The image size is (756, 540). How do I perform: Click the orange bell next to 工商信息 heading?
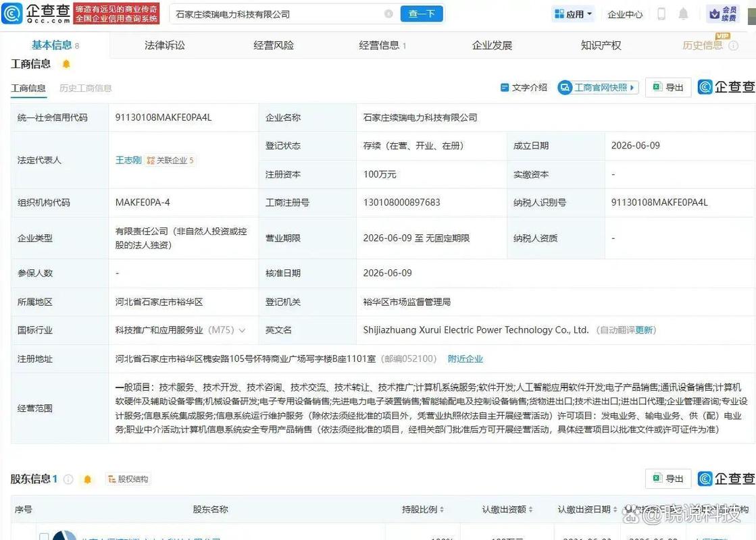point(66,64)
